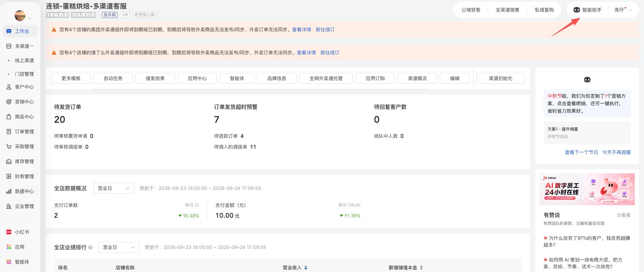Open 门店管理 submenu item

click(x=24, y=74)
